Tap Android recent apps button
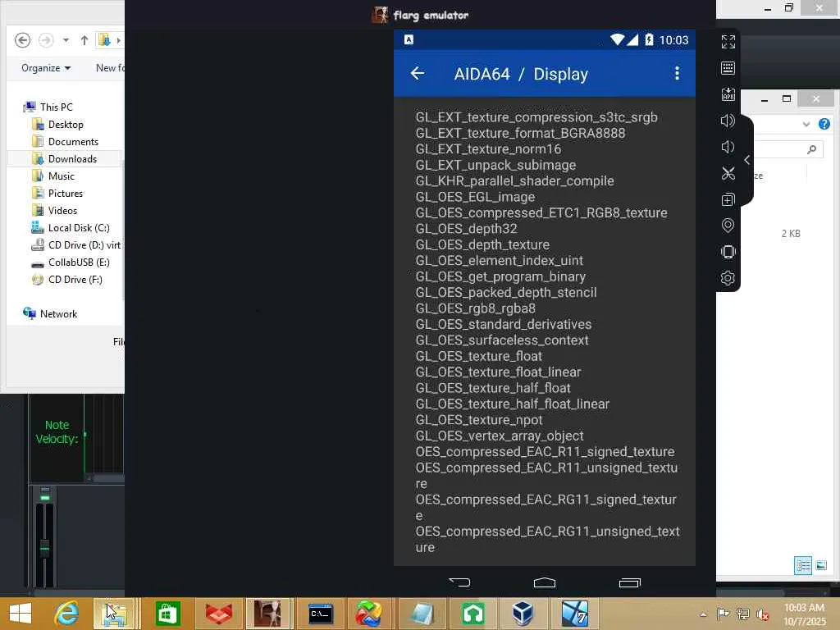The image size is (840, 630). tap(629, 582)
